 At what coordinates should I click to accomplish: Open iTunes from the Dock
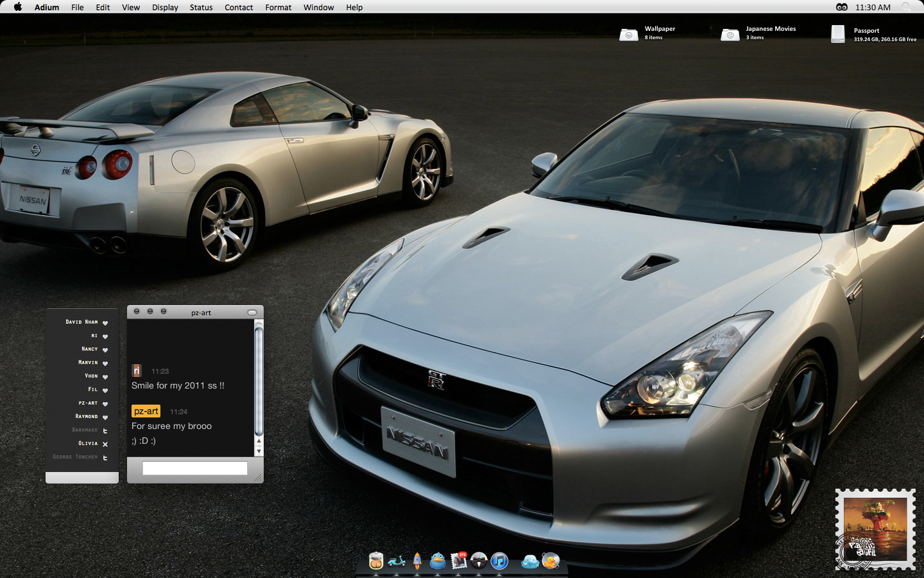[x=499, y=561]
